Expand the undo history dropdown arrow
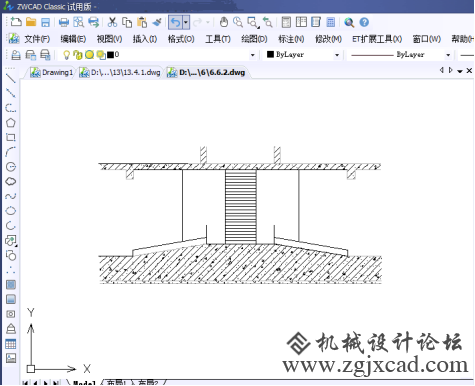 [186, 22]
